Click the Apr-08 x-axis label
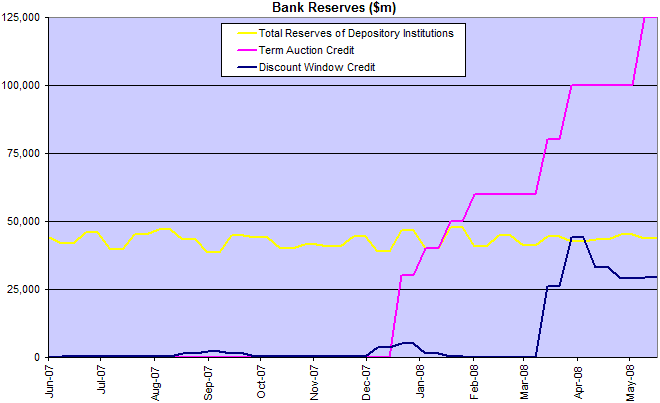This screenshot has height=403, width=660. coord(578,382)
